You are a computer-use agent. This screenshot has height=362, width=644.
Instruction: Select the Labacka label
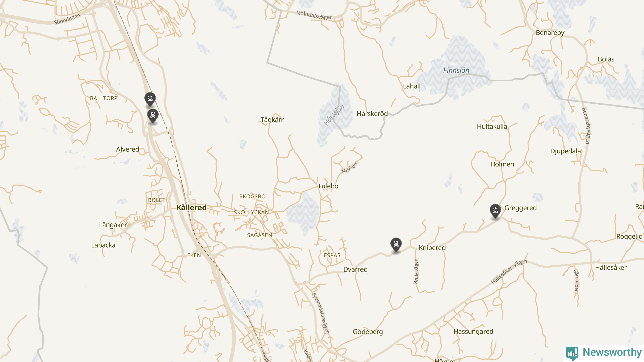[103, 245]
